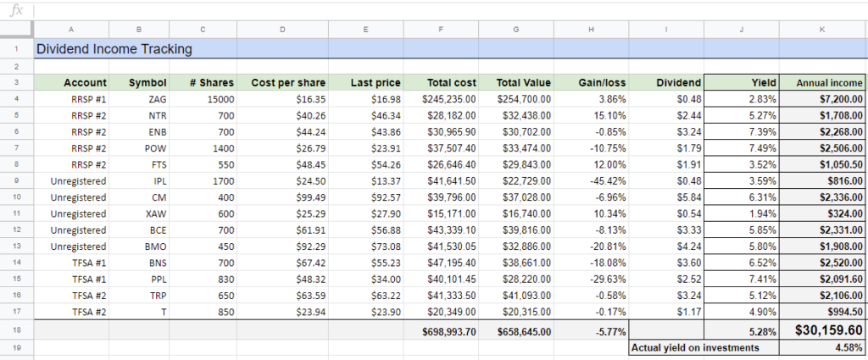
Task: Select the 'TRP' symbol cell
Action: (139, 296)
